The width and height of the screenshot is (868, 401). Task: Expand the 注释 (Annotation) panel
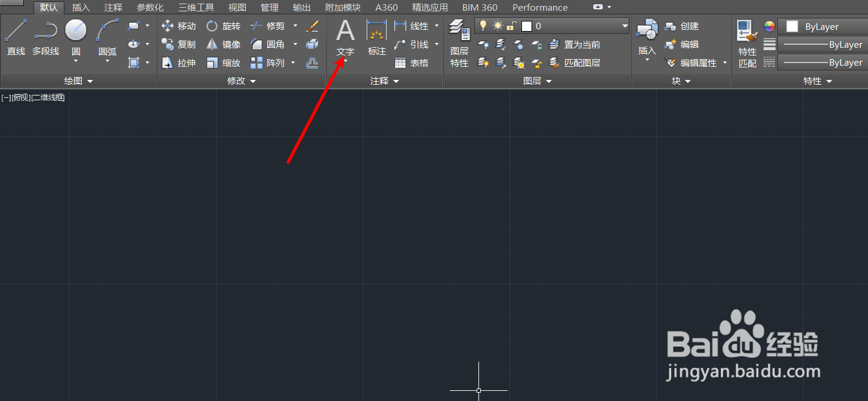click(385, 81)
